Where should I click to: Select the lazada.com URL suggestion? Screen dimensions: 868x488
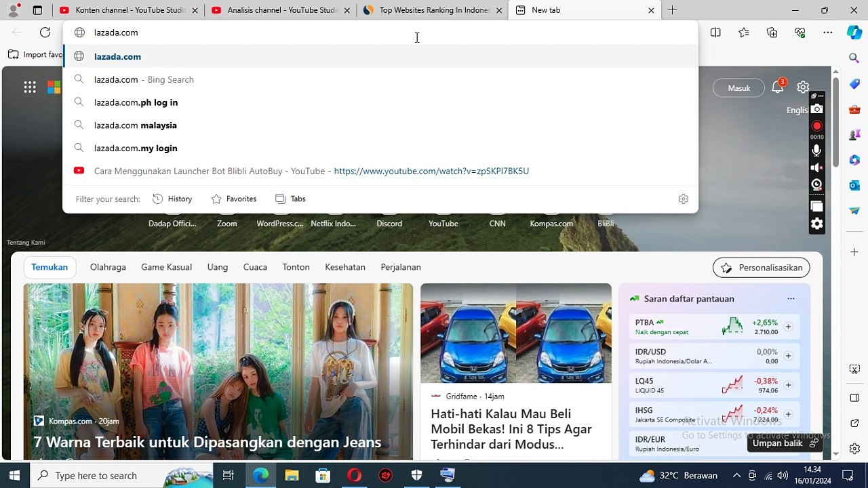pos(380,56)
